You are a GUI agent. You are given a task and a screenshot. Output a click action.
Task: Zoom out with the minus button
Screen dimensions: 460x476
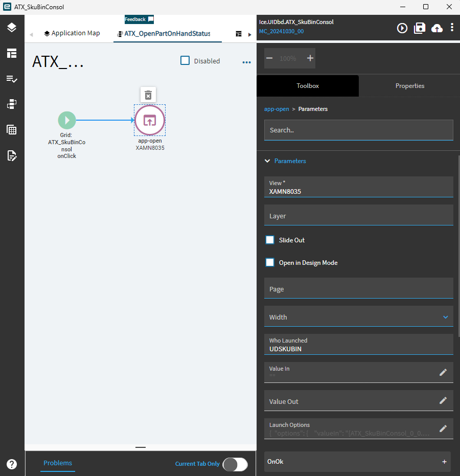coord(269,58)
